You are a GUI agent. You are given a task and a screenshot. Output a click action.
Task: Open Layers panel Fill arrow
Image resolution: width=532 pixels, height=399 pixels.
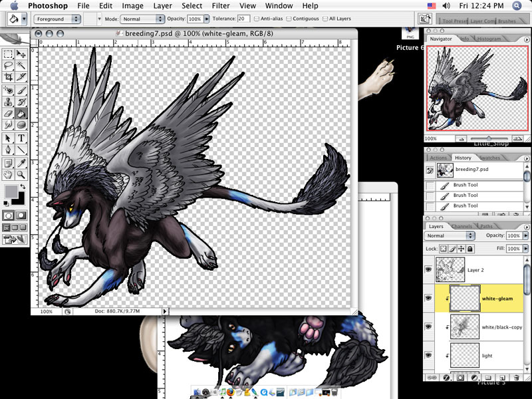click(526, 249)
